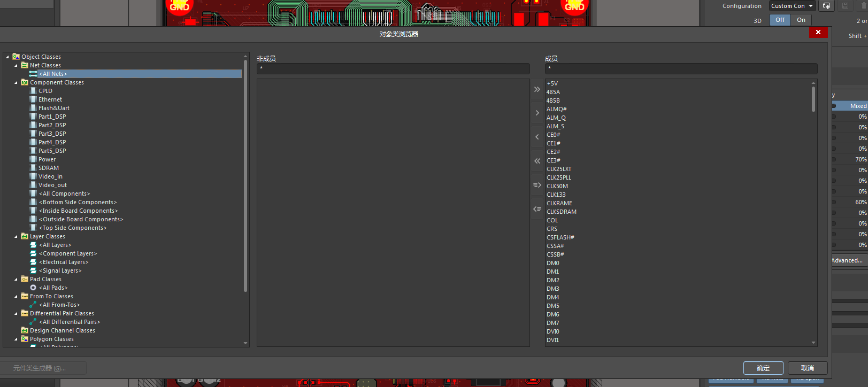This screenshot has width=868, height=387.
Task: Close the 对象类浏览器 dialog
Action: [x=818, y=33]
